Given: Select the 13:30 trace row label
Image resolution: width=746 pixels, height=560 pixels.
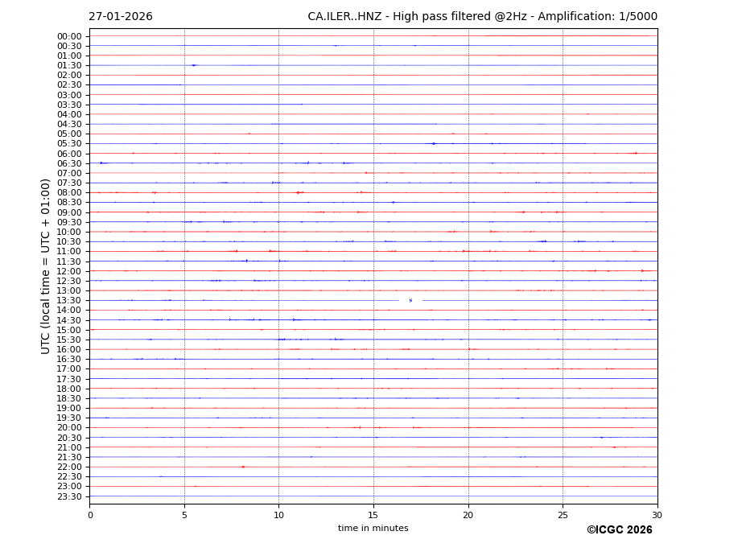Looking at the screenshot, I should [69, 301].
